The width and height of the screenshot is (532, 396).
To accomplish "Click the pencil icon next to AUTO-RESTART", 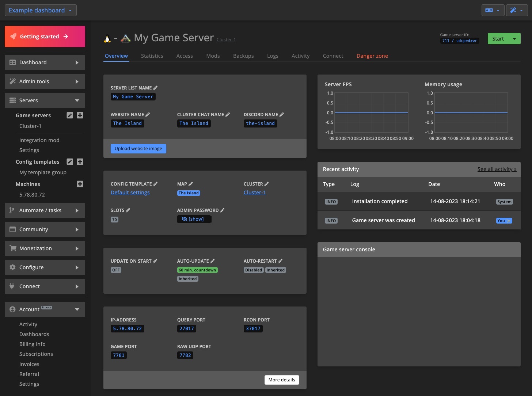I will point(280,260).
